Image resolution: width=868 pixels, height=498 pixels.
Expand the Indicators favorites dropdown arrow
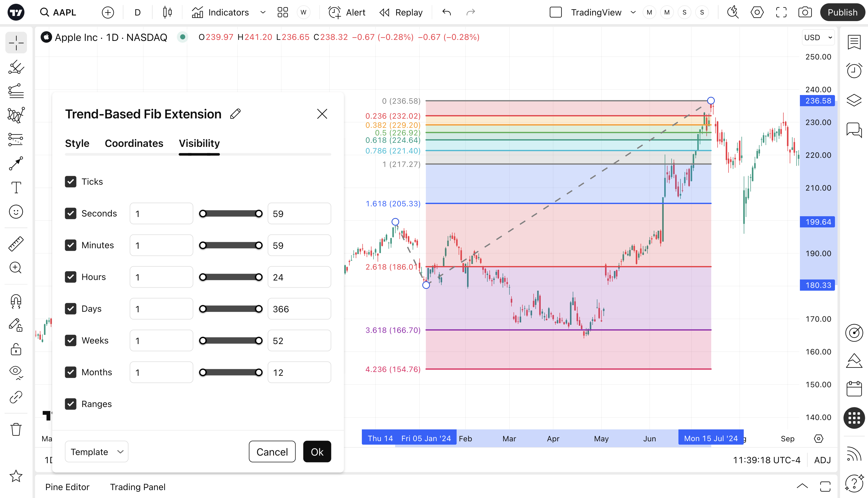click(263, 13)
